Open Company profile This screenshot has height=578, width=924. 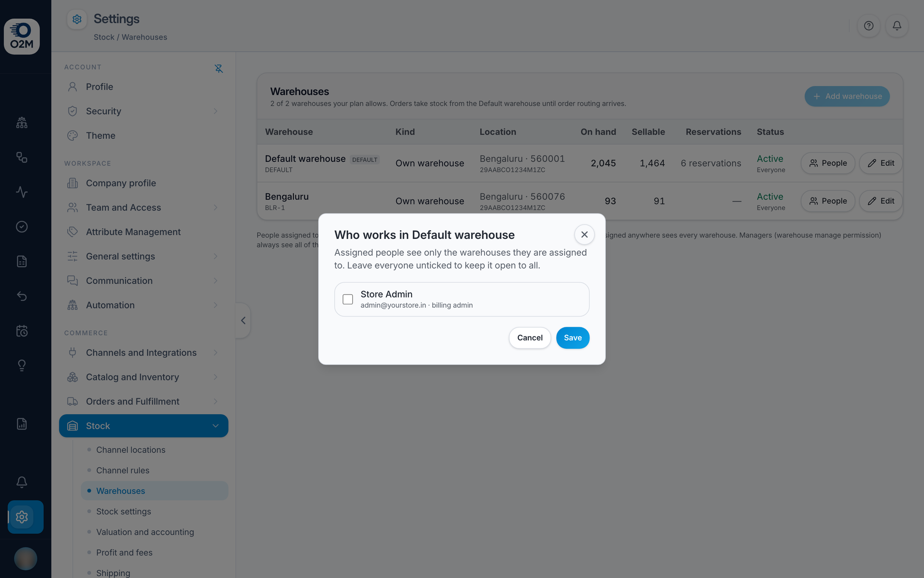point(143,183)
